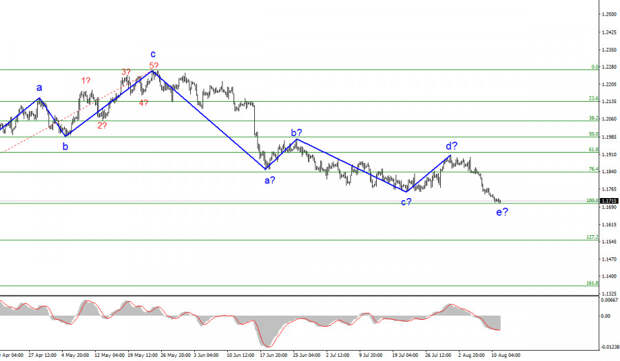620x361 pixels.
Task: Click the '2 Jul 12:00' time axis label
Action: [x=338, y=355]
